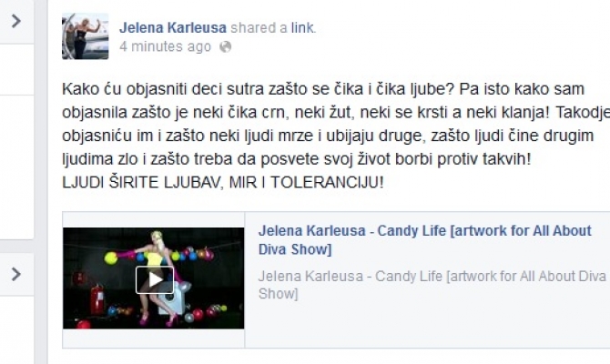
Task: Open Jelena Karleusa's profile picture
Action: coord(86,36)
